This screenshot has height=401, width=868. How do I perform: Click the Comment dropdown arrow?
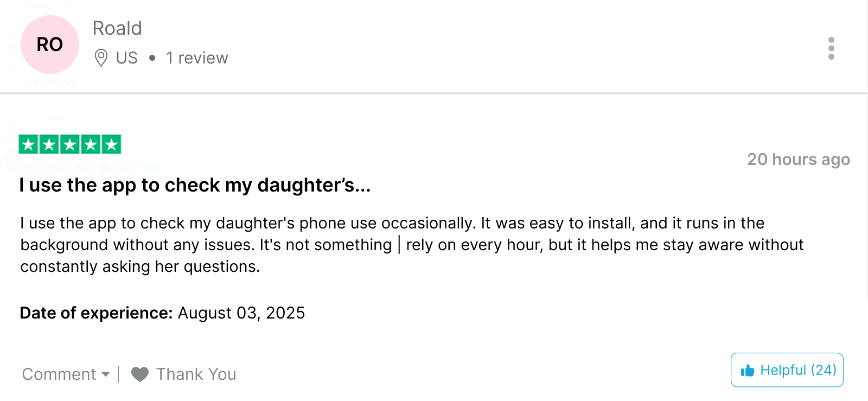click(x=106, y=374)
